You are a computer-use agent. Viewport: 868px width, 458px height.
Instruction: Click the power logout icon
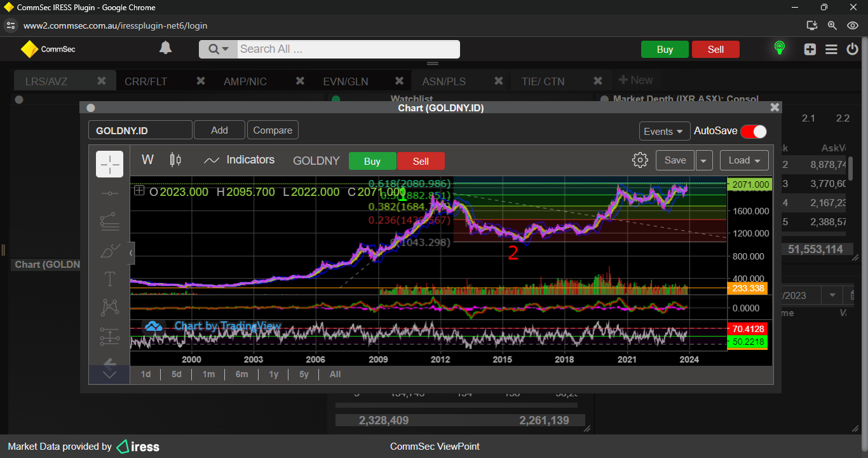tap(852, 49)
